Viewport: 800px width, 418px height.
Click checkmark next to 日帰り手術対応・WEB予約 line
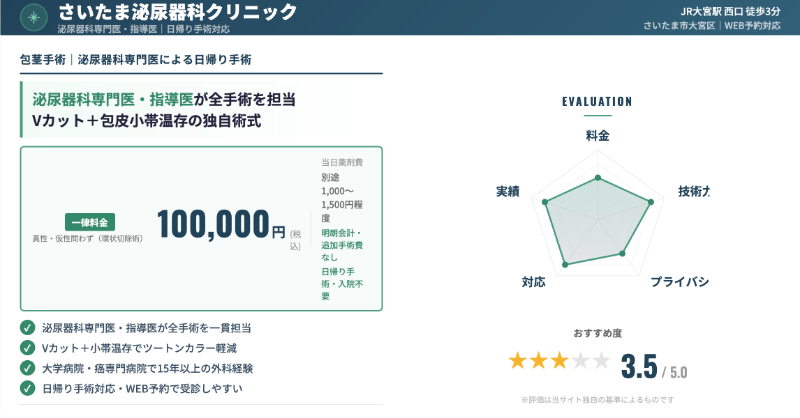coord(27,387)
